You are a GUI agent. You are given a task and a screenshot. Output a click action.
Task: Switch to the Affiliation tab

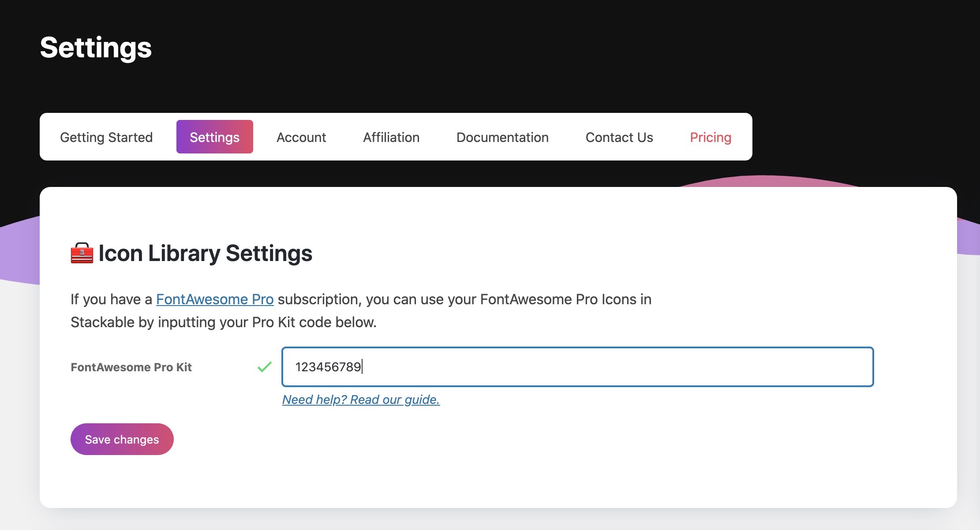tap(391, 137)
